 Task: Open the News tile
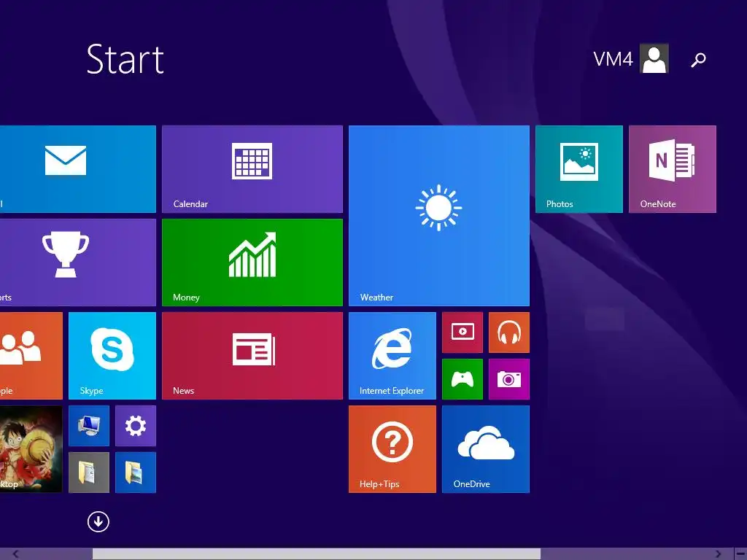point(252,356)
